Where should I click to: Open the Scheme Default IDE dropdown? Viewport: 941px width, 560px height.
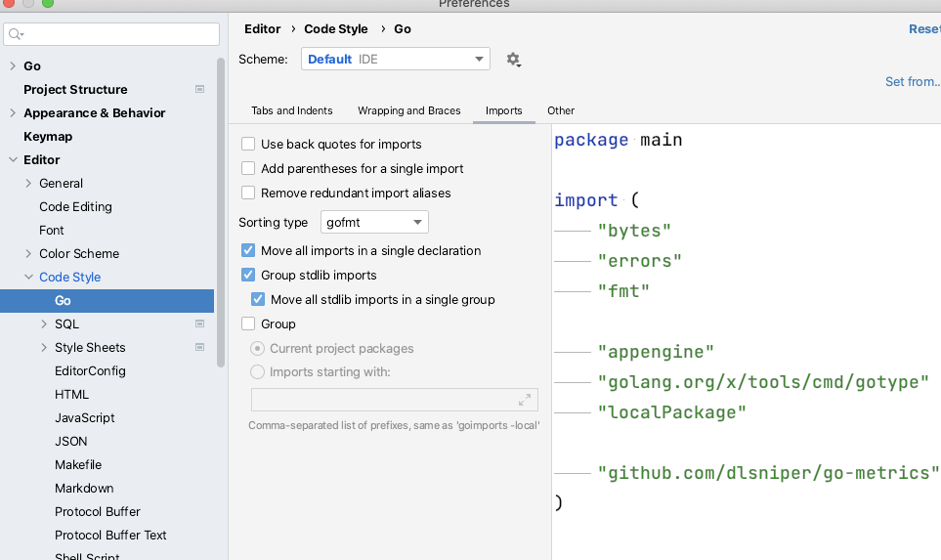[x=395, y=60]
